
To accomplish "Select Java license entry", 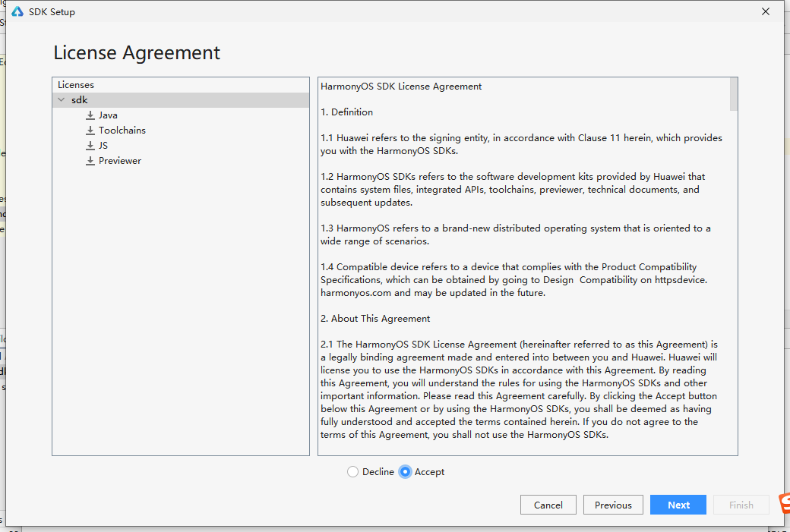I will click(108, 115).
